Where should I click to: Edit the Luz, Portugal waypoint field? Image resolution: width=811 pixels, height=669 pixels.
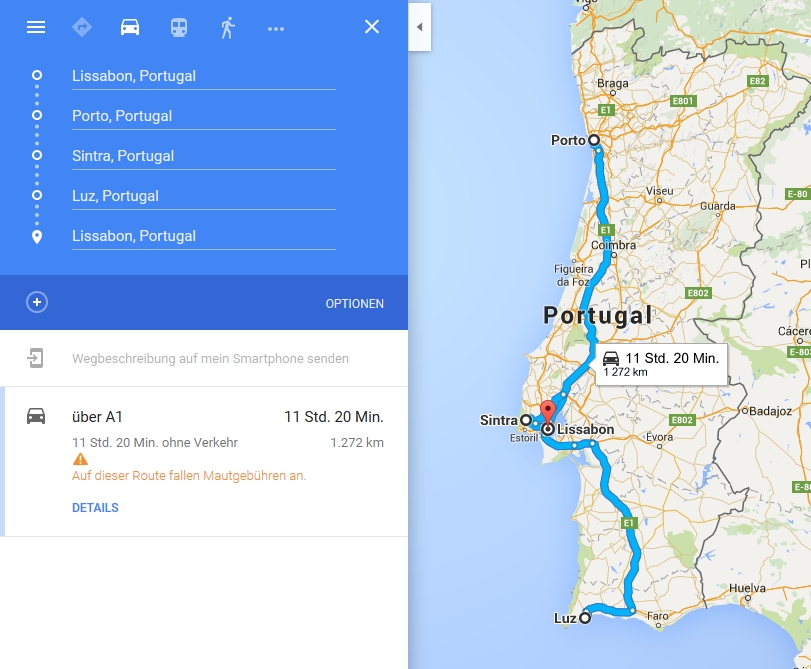click(204, 196)
